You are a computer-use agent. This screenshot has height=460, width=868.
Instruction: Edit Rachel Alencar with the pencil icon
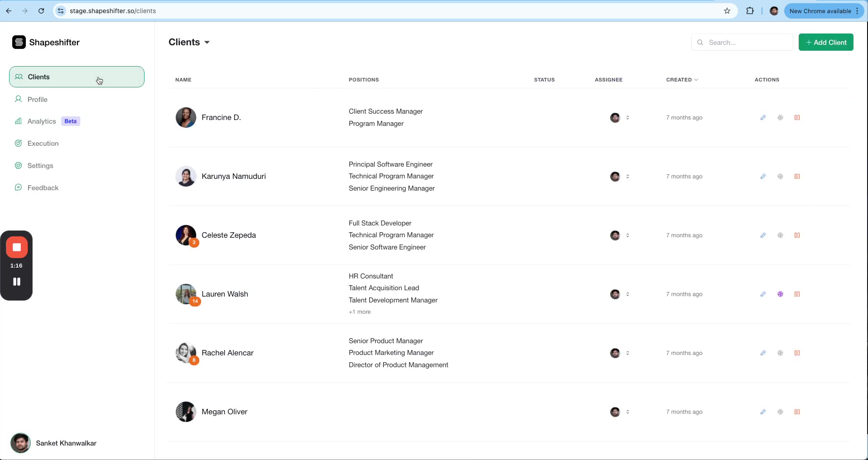click(763, 353)
